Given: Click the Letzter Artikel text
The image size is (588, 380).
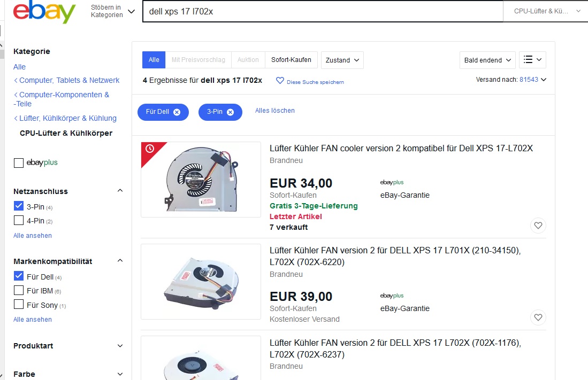Looking at the screenshot, I should click(x=296, y=216).
